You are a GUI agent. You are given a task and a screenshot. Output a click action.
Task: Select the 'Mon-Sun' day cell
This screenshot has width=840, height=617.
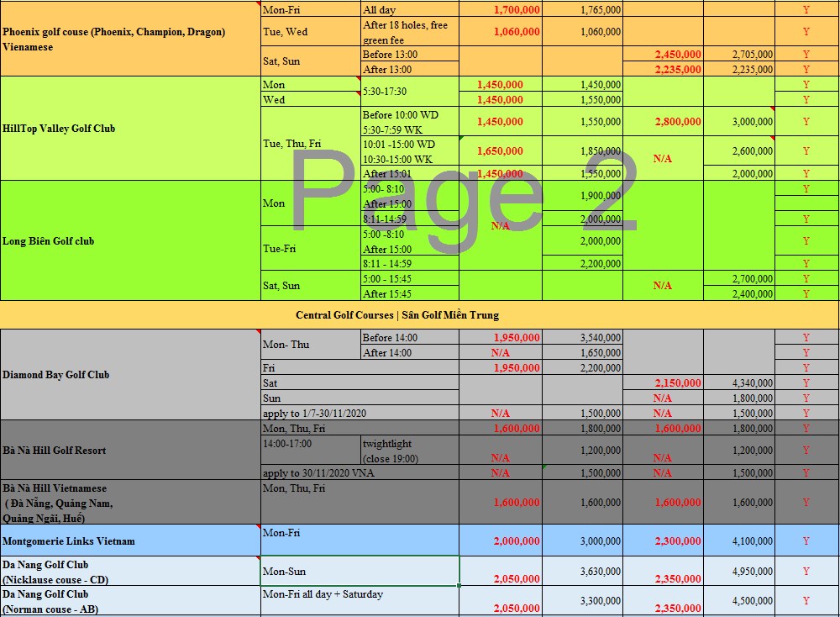point(360,571)
